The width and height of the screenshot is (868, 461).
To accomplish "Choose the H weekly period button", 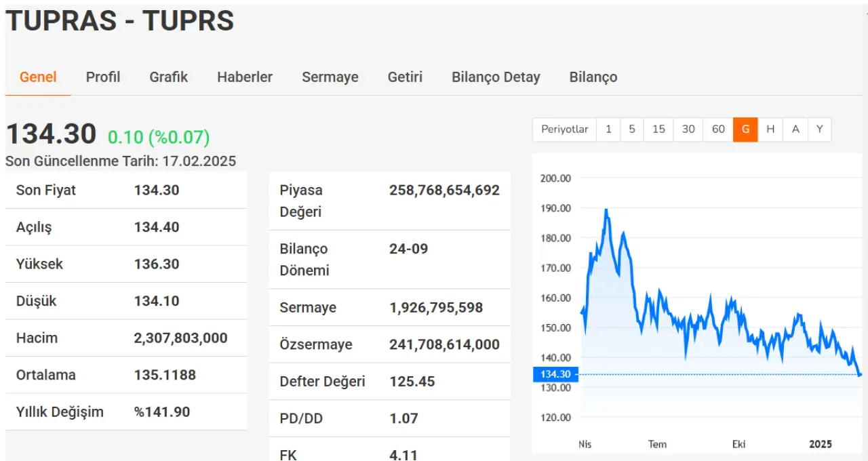I will coord(770,129).
